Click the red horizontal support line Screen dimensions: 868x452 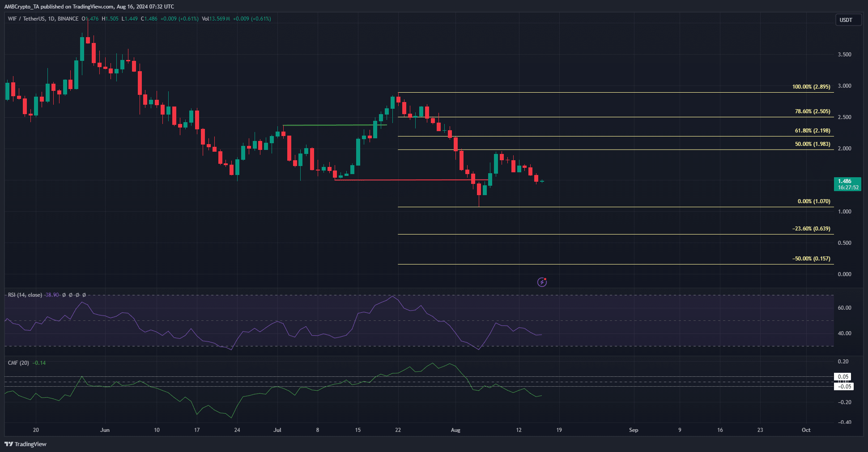[x=412, y=180]
